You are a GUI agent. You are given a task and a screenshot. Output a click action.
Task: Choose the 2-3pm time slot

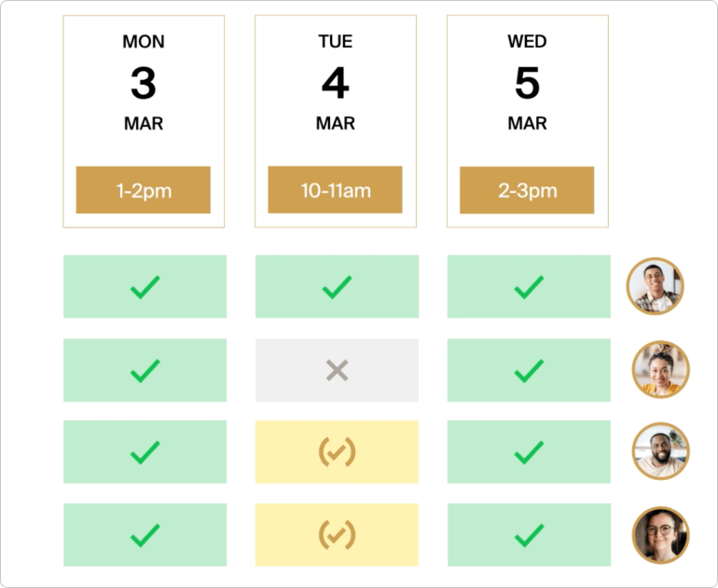(x=527, y=190)
